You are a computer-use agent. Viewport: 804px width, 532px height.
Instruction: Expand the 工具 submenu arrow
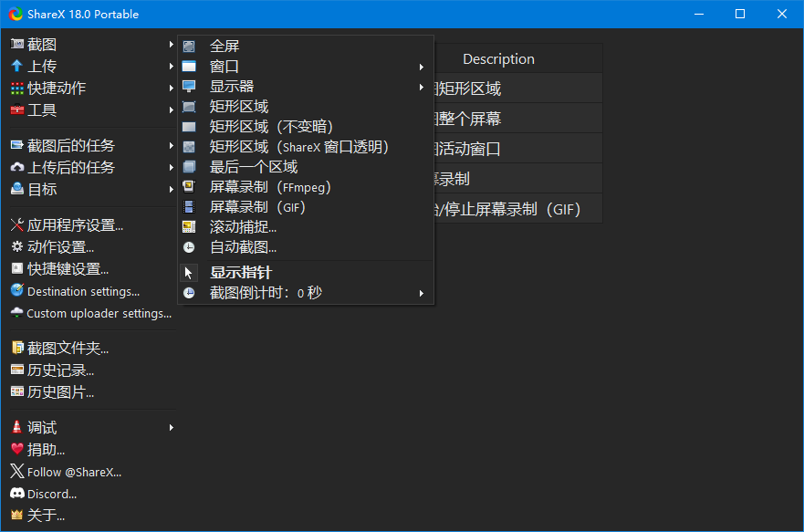(x=171, y=110)
